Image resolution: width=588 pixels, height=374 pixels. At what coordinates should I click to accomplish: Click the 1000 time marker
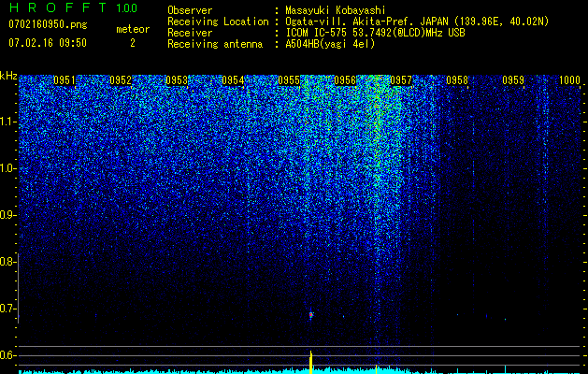(x=569, y=80)
